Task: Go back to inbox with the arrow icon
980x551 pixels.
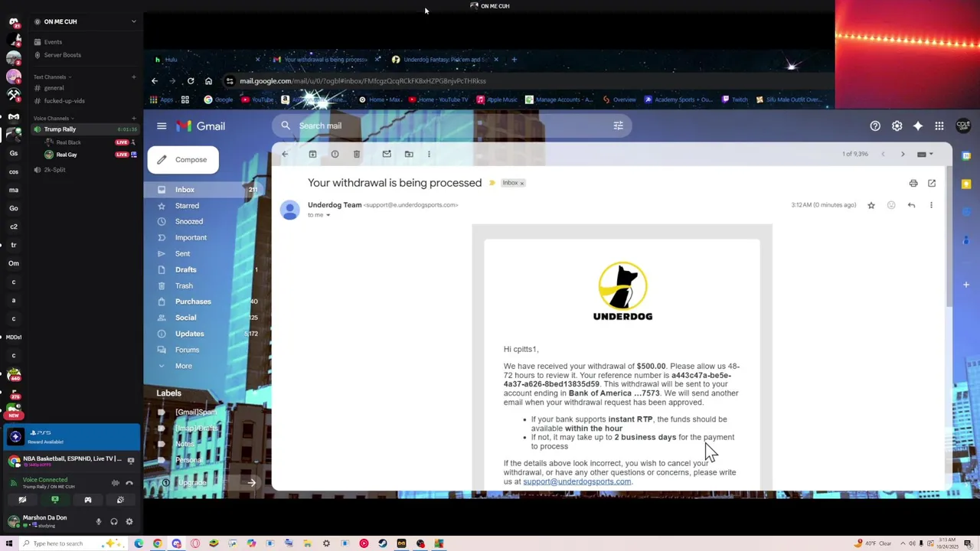Action: pos(285,155)
